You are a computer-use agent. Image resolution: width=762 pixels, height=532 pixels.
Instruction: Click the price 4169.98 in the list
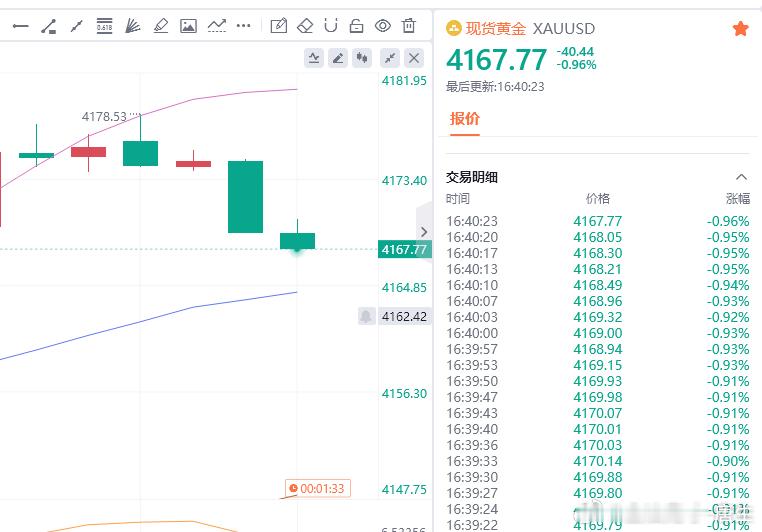(598, 397)
